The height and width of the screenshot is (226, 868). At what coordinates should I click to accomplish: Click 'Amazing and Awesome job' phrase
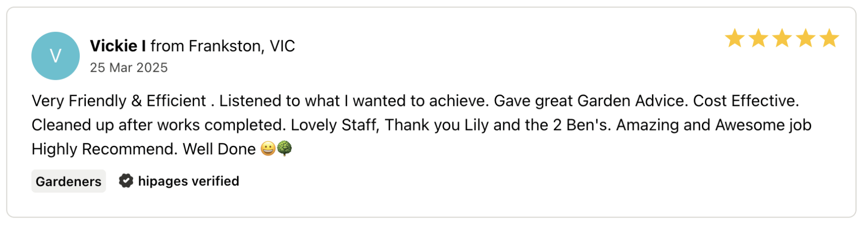[x=714, y=124]
